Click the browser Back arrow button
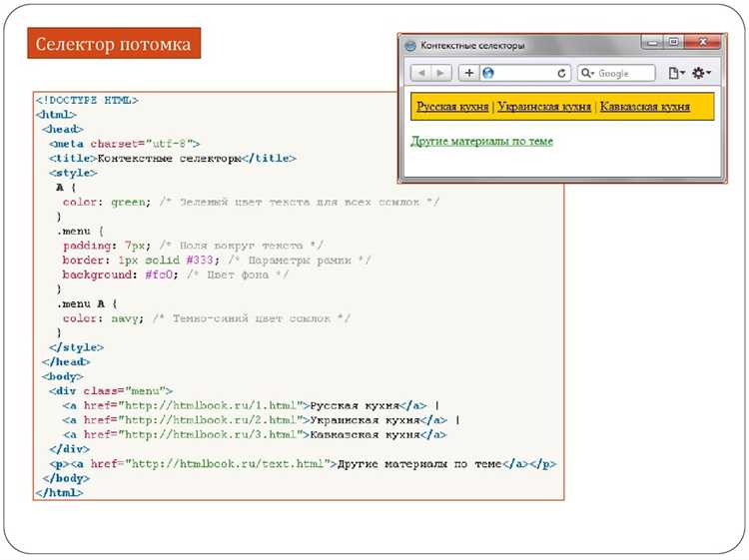 pos(421,73)
